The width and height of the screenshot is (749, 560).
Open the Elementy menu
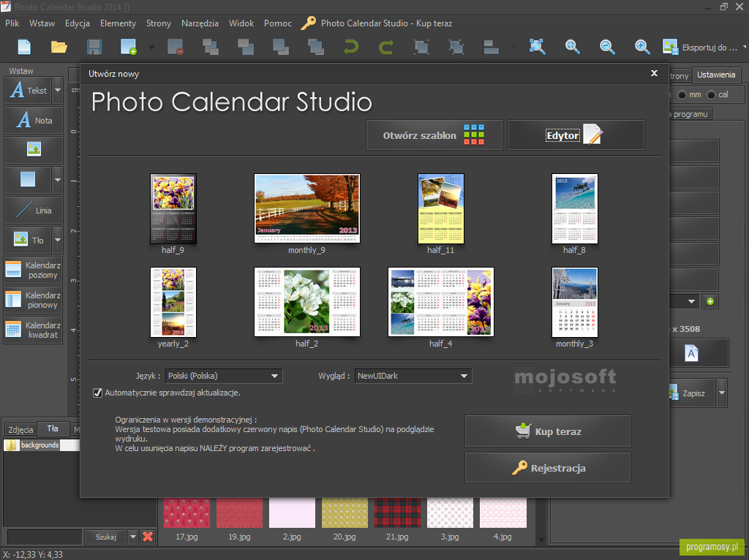coord(118,23)
